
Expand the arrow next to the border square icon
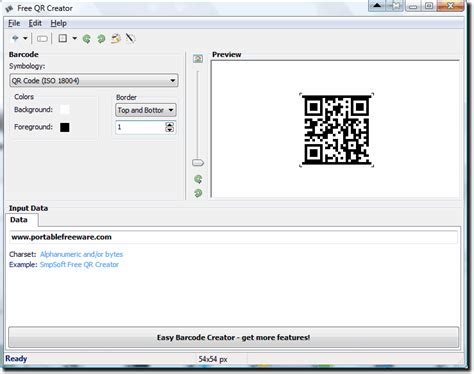tap(75, 39)
